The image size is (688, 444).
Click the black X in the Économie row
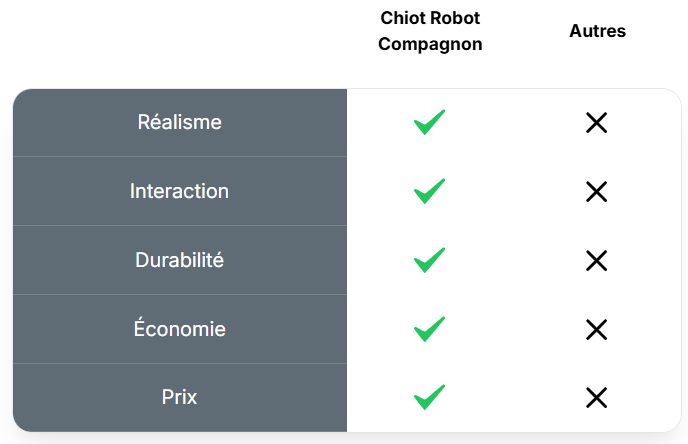pyautogui.click(x=597, y=329)
